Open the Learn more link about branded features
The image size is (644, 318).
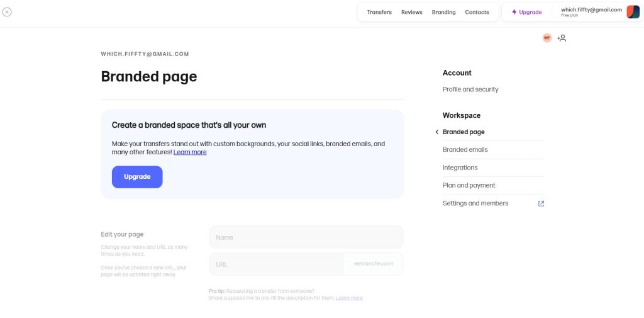pyautogui.click(x=190, y=152)
